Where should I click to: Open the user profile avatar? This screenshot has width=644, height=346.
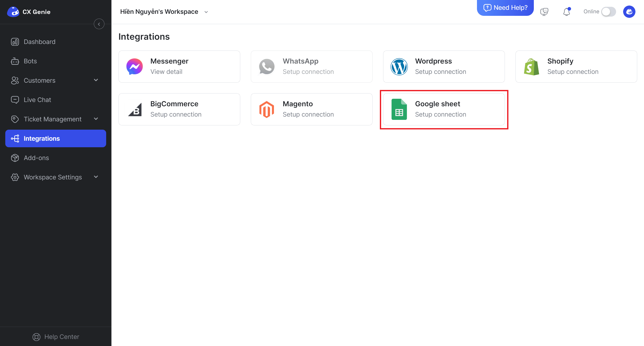[629, 12]
